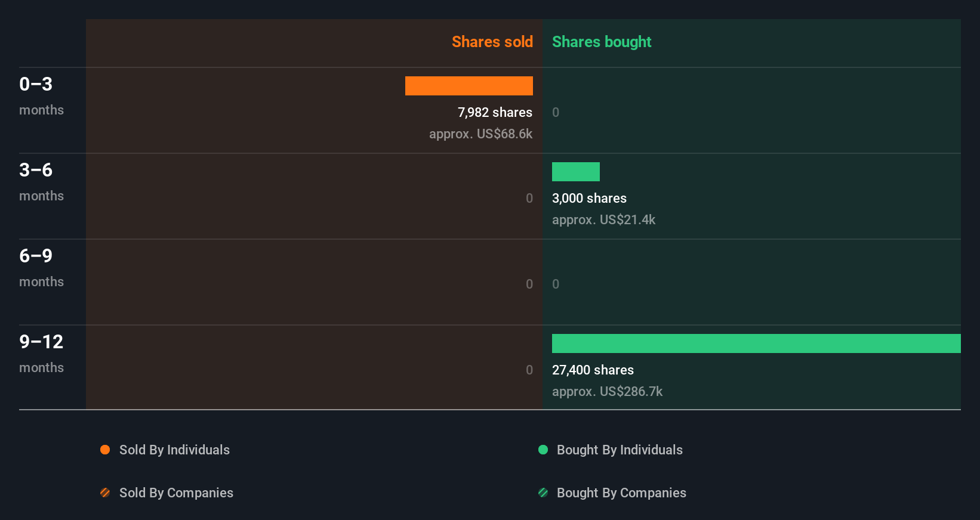Click the 7,982 shares value
Screen dimensions: 980x520
coord(495,112)
